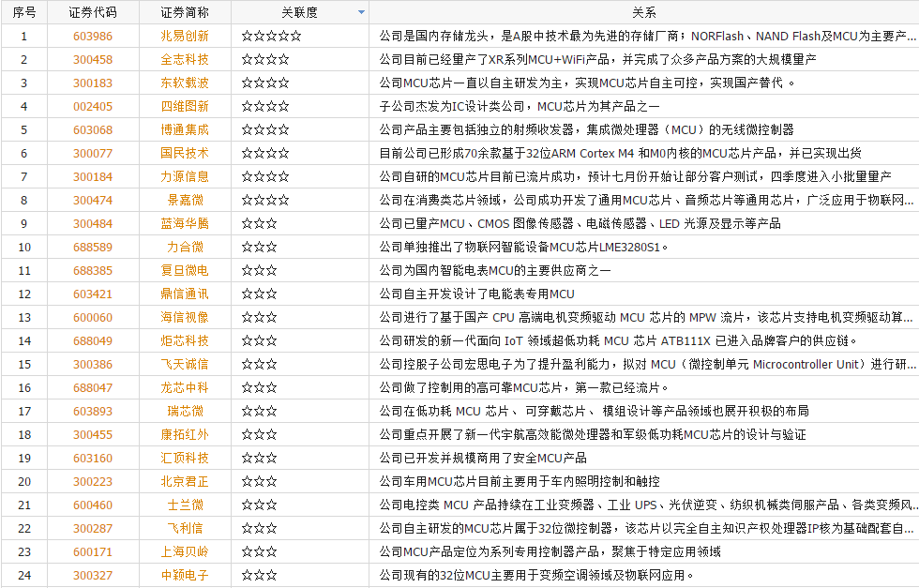This screenshot has width=919, height=588.
Task: Open stock code 603068
Action: (93, 129)
